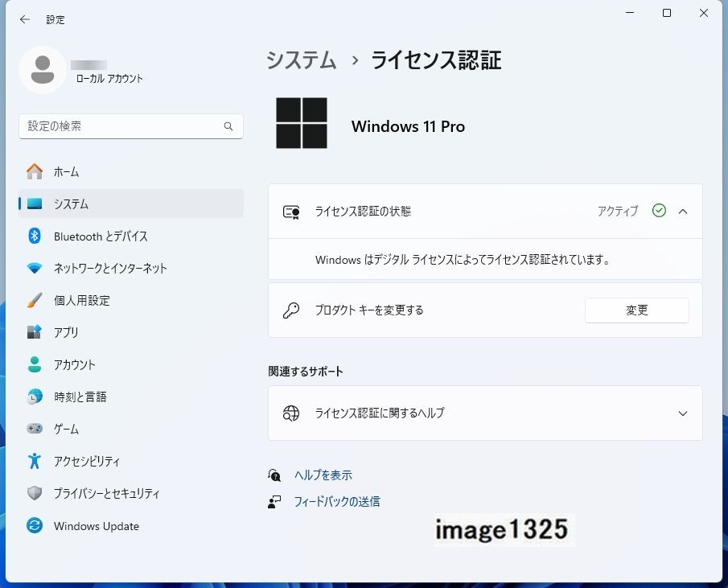This screenshot has width=728, height=588.
Task: Open アカウント settings page
Action: point(131,364)
